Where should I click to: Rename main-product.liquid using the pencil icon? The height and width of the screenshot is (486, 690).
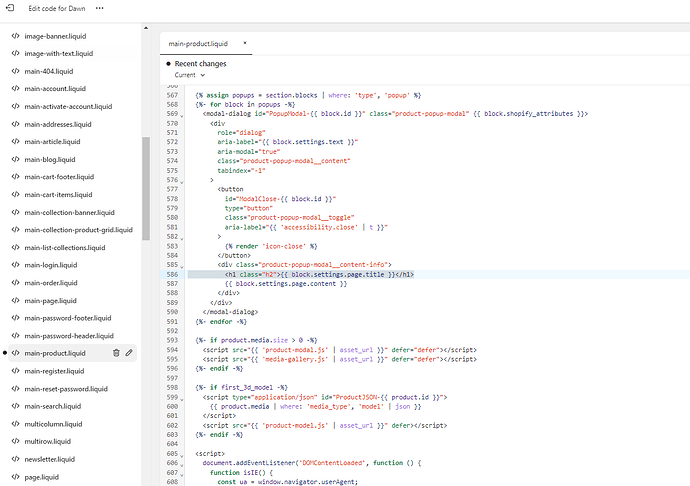pyautogui.click(x=129, y=353)
